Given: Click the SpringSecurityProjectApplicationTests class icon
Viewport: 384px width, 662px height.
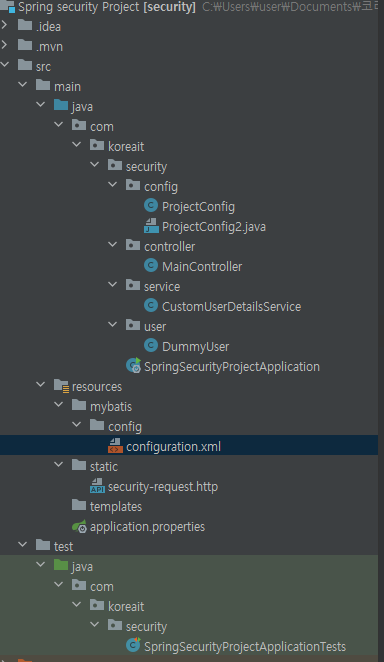Looking at the screenshot, I should point(133,645).
